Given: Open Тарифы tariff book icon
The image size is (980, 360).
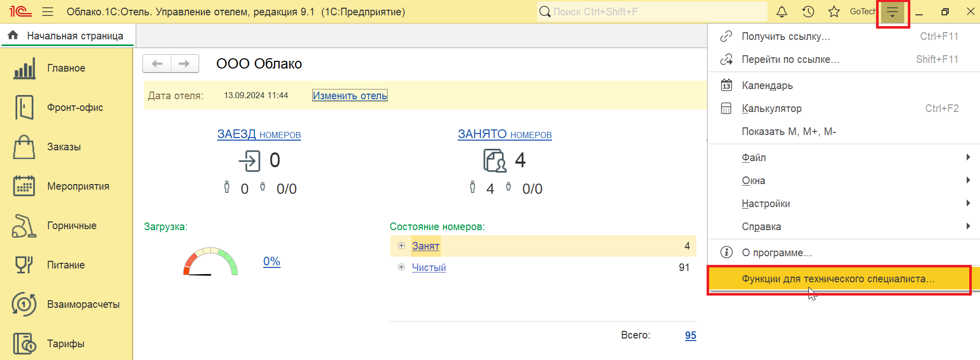Looking at the screenshot, I should pos(24,344).
